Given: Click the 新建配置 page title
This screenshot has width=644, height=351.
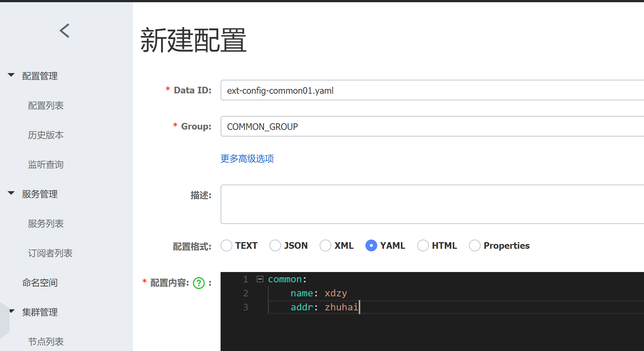Looking at the screenshot, I should [193, 40].
